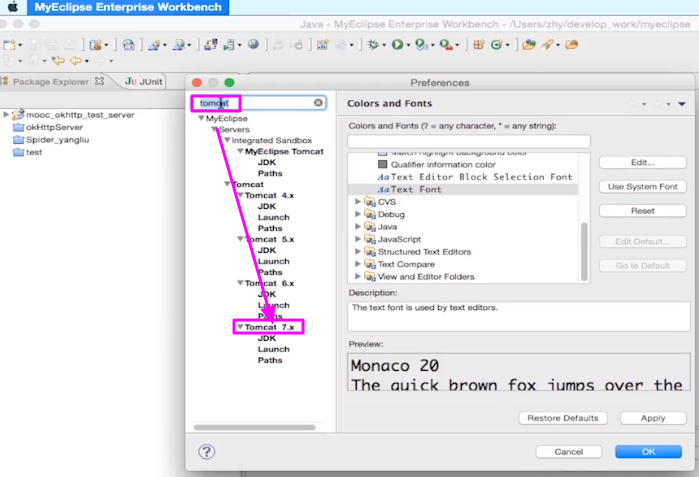
Task: Click the Last Edit Location arrow icon
Action: [58, 60]
